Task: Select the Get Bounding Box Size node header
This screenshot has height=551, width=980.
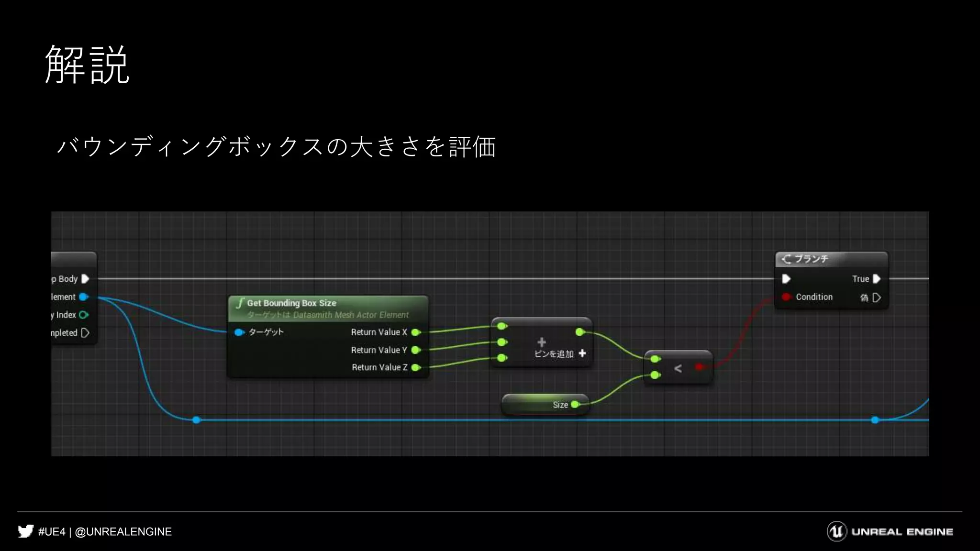Action: [x=328, y=309]
